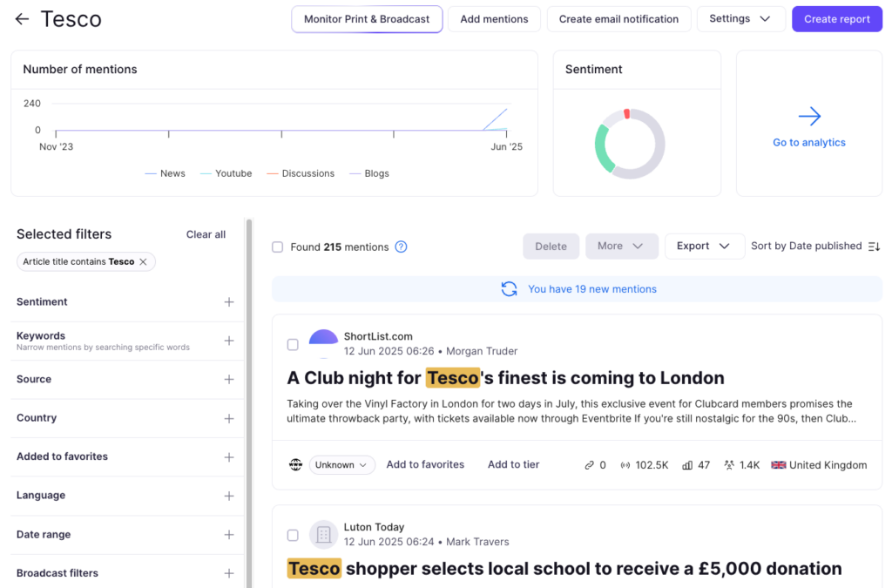
Task: Expand the Date range filter
Action: click(x=229, y=535)
